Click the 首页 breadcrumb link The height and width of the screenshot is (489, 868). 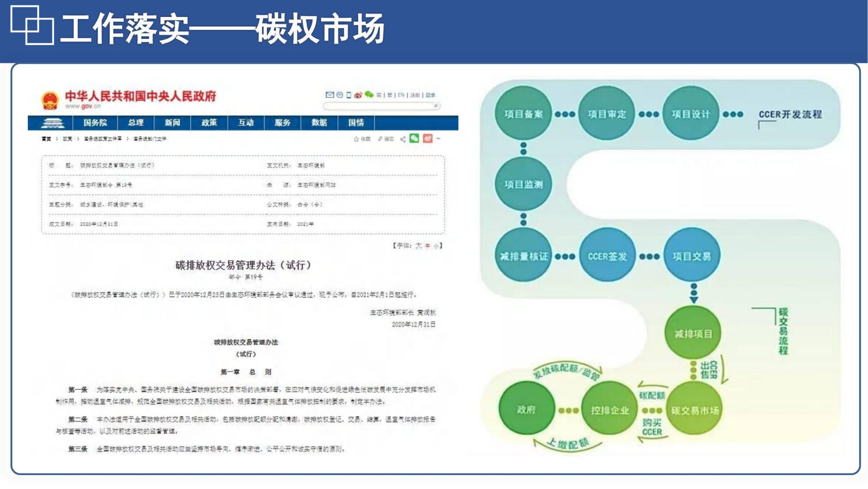coord(46,139)
